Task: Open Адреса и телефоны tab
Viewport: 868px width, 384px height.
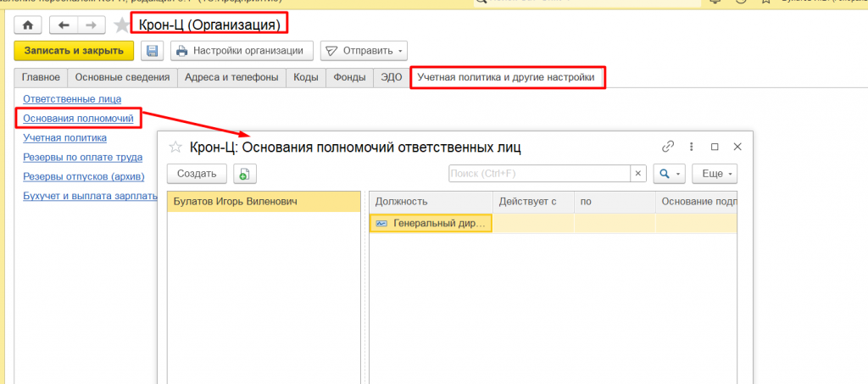Action: 231,77
